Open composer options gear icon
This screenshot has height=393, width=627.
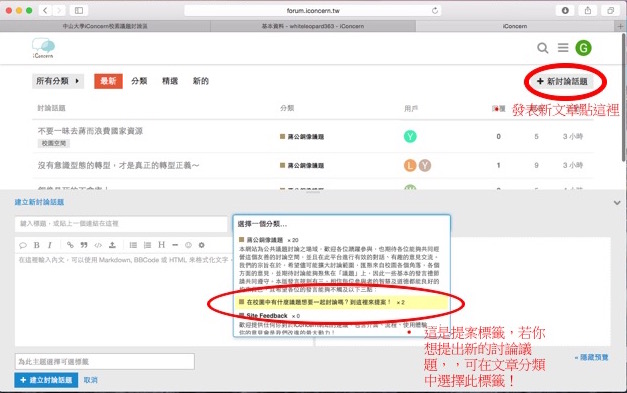coord(202,245)
